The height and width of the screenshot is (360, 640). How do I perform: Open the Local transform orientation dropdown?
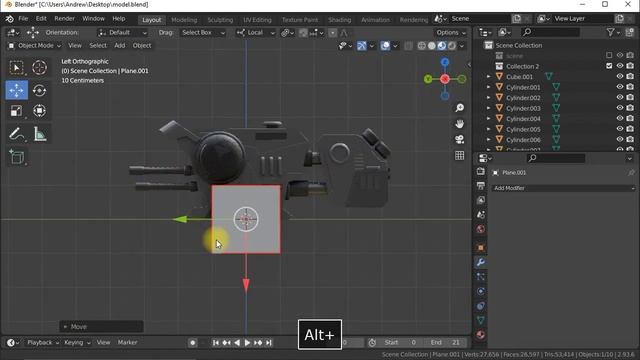256,33
